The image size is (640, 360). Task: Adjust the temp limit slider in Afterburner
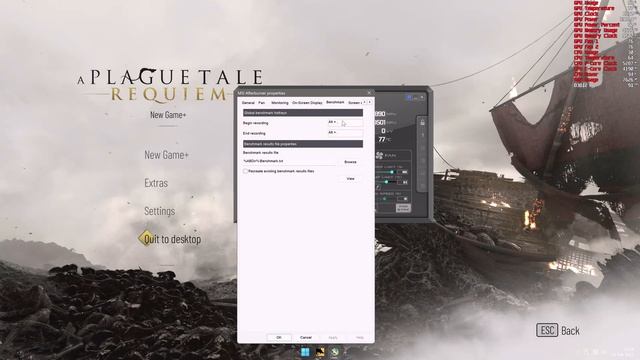click(386, 182)
